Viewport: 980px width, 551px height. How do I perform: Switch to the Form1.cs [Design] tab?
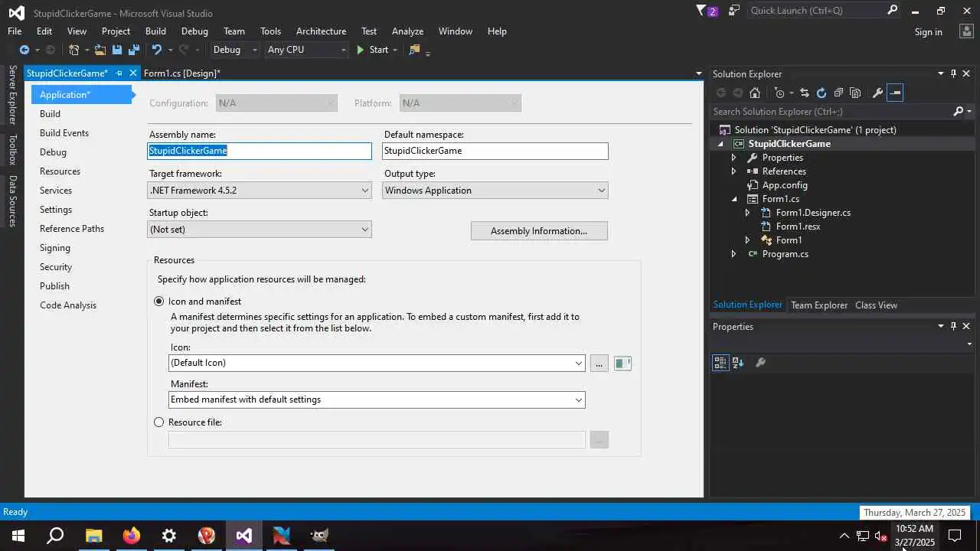click(x=181, y=73)
